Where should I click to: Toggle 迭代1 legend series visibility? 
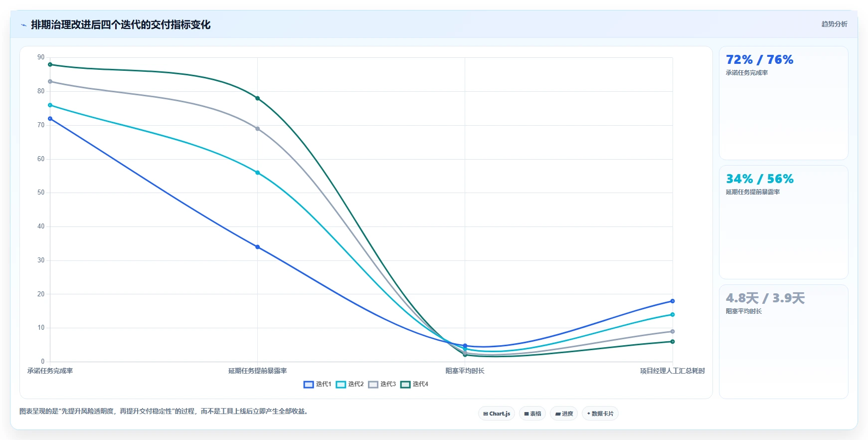point(317,384)
